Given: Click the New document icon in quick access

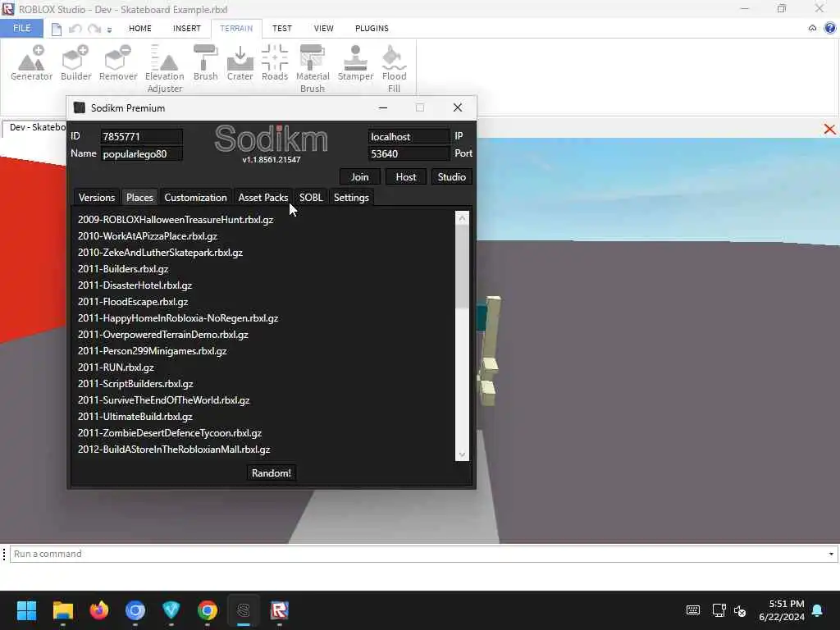Looking at the screenshot, I should click(57, 29).
